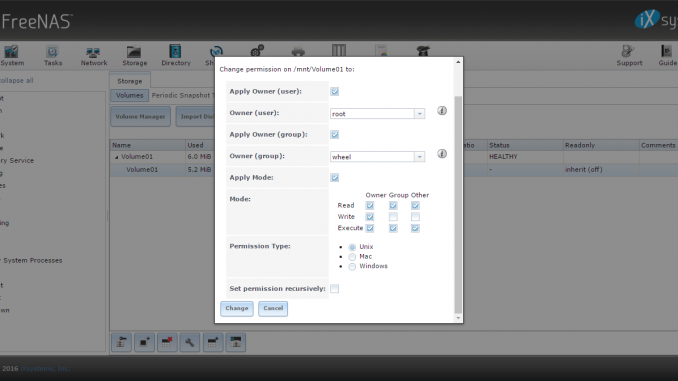
Task: Click the create snapshot icon in bottom button row
Action: (x=144, y=342)
